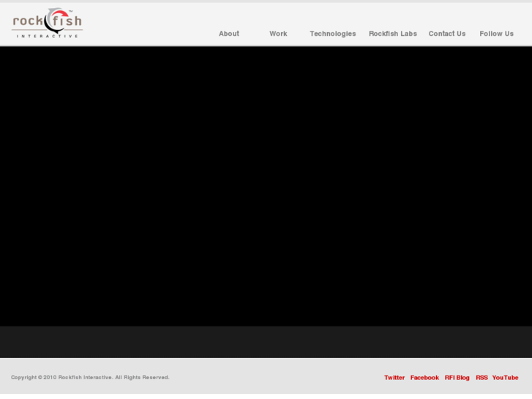This screenshot has width=532, height=399.
Task: Open the About menu item
Action: [x=229, y=34]
